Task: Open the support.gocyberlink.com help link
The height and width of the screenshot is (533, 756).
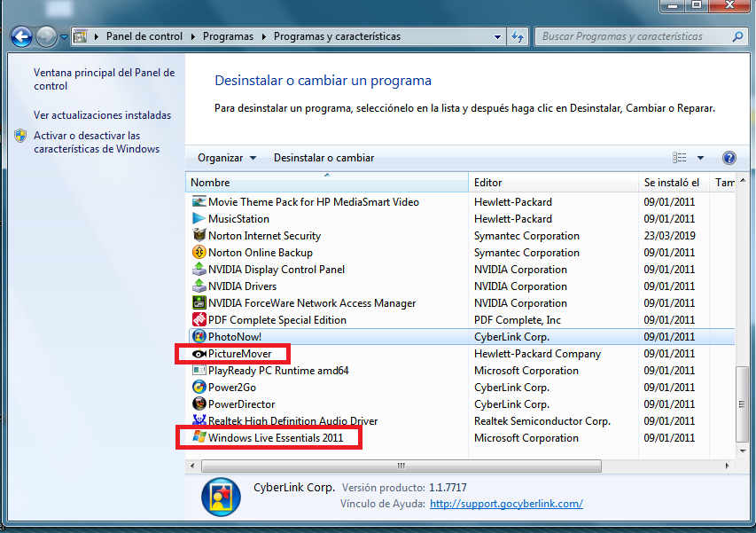Action: tap(506, 504)
